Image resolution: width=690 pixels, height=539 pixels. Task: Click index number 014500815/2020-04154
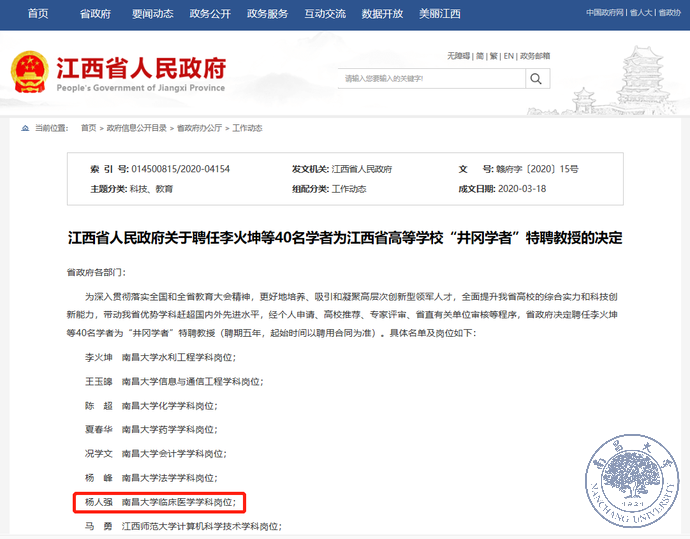point(180,169)
